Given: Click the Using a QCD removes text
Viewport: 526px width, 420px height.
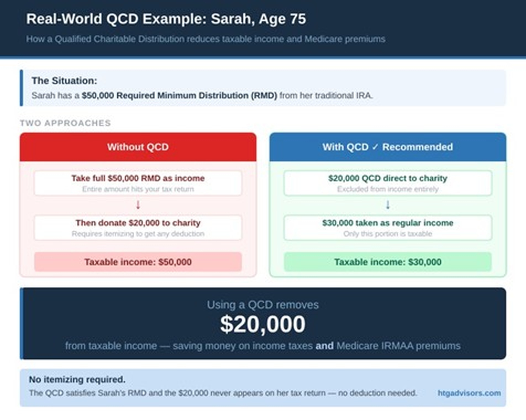Looking at the screenshot, I should 263,305.
